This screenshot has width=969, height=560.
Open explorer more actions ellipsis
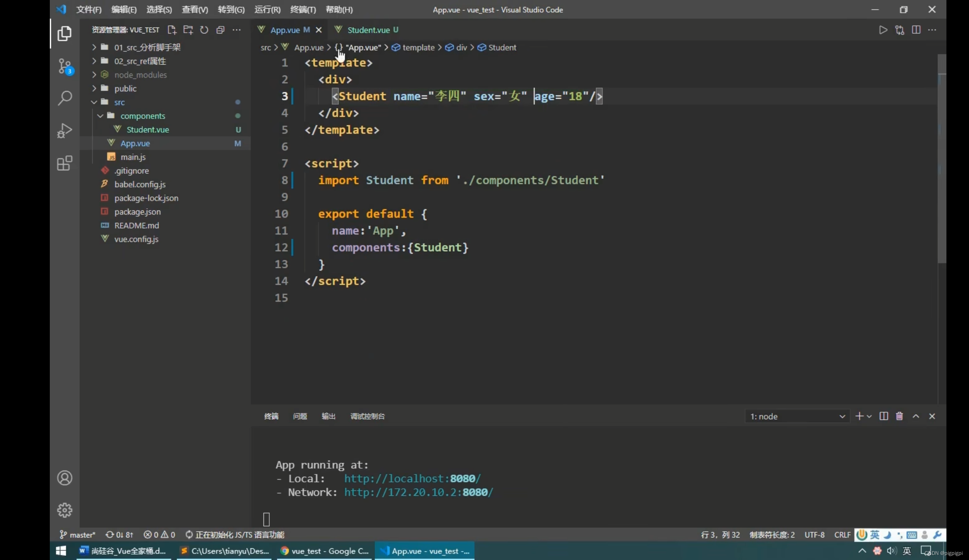click(237, 30)
